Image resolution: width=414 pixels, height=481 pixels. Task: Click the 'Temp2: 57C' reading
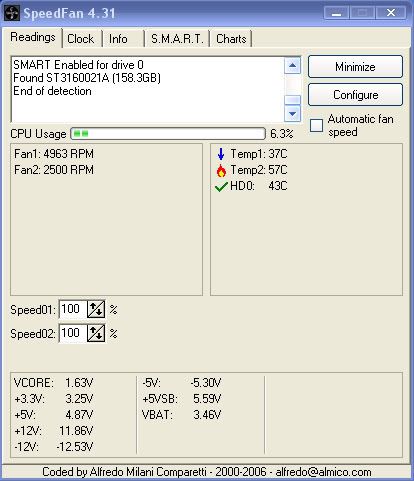(x=259, y=170)
